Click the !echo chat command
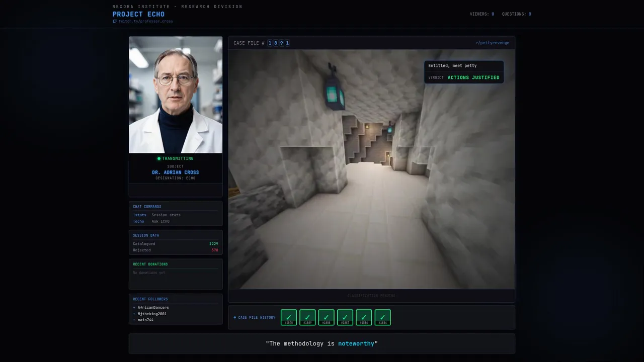This screenshot has width=644, height=362. pos(138,221)
